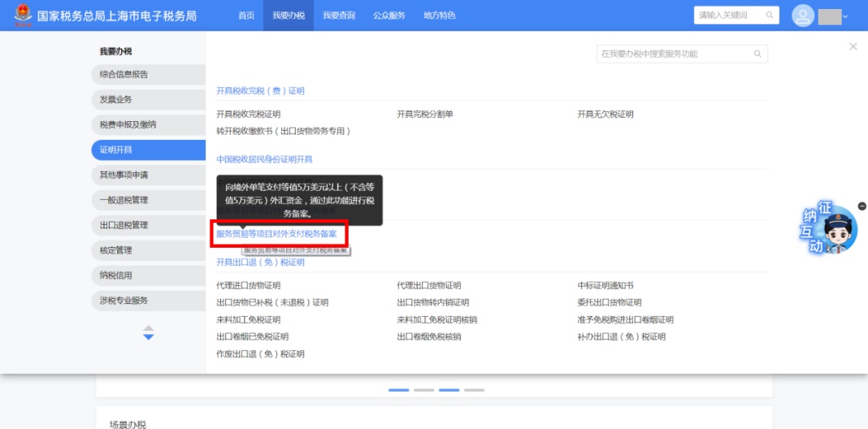Viewport: 868px width, 429px height.
Task: Select 出口退税管理 in the sidebar
Action: (x=124, y=225)
